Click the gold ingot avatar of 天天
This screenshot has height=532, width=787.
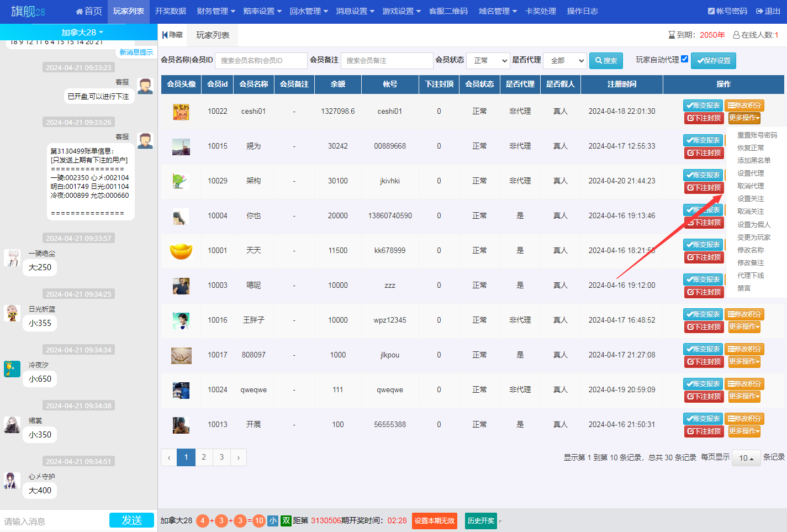point(181,251)
